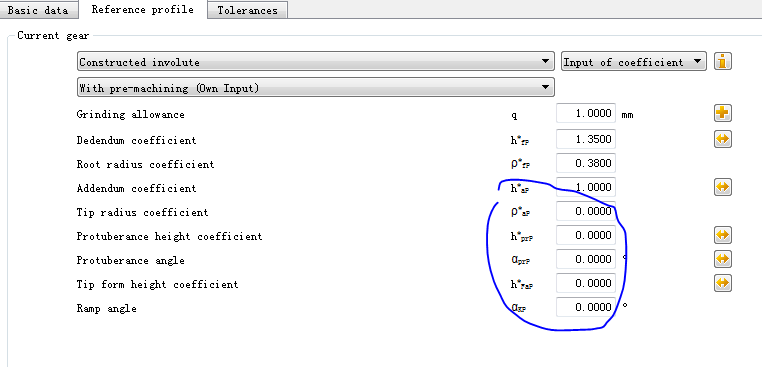
Task: Click the q symbol for Grinding allowance
Action: point(515,116)
